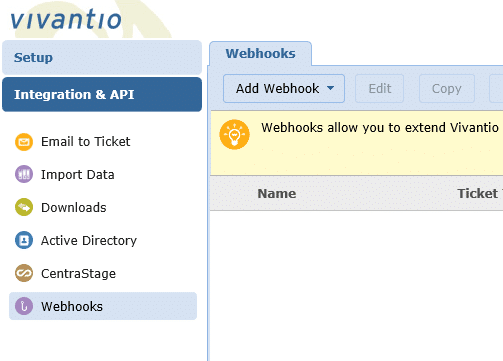Image resolution: width=503 pixels, height=361 pixels.
Task: Click the Email to Ticket envelope icon
Action: point(24,142)
